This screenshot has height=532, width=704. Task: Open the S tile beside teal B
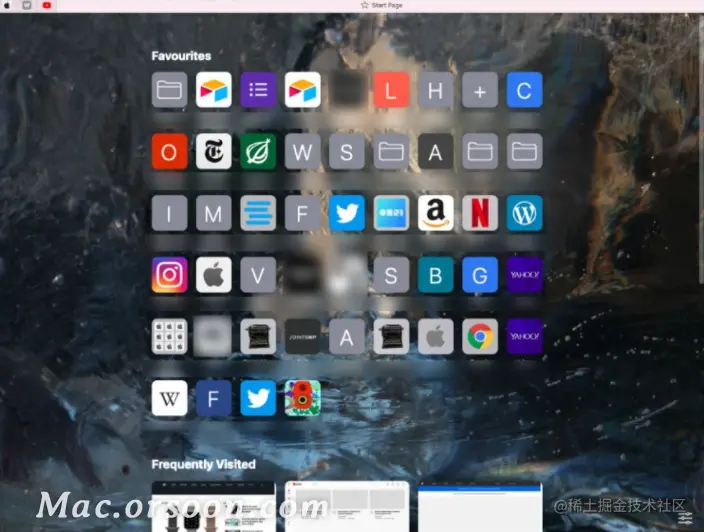391,275
